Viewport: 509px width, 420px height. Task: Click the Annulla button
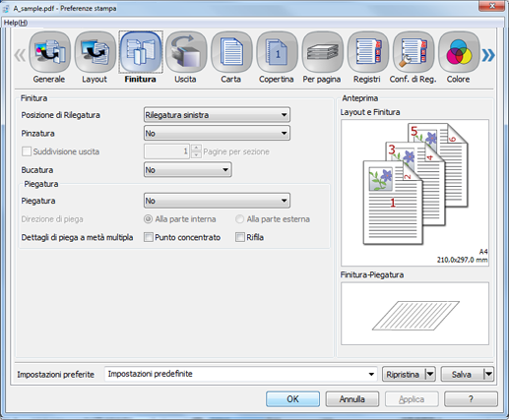(x=352, y=399)
